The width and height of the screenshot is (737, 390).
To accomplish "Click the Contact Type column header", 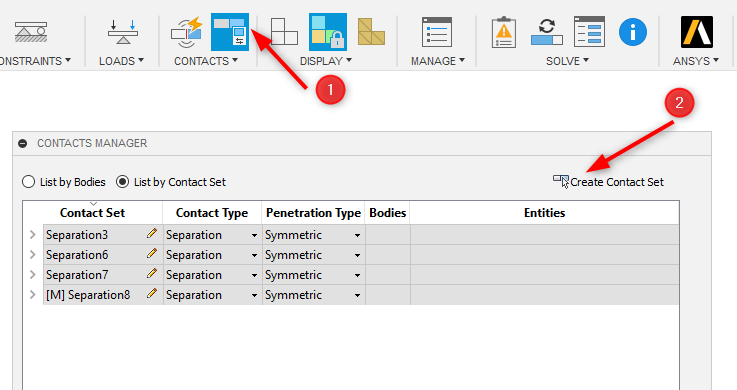I will (212, 213).
